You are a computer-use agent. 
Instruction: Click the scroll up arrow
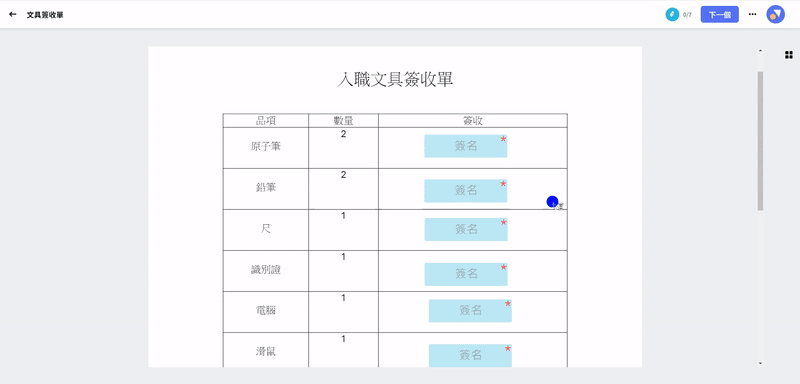(x=760, y=51)
